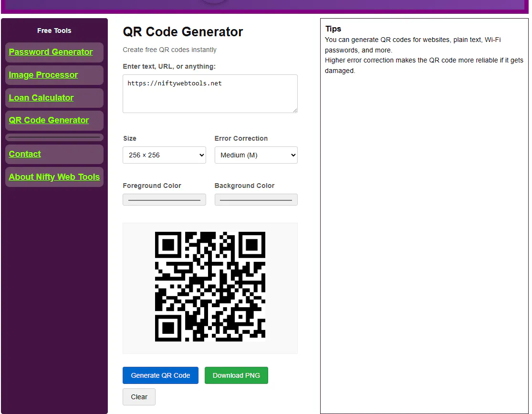532x414 pixels.
Task: Open the Password Generator tool link
Action: tap(51, 52)
